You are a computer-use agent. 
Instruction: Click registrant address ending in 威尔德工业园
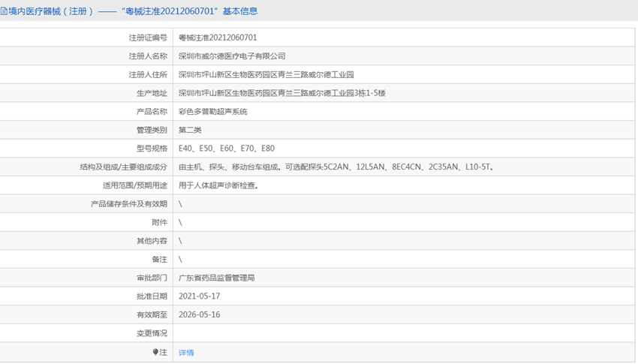(266, 74)
